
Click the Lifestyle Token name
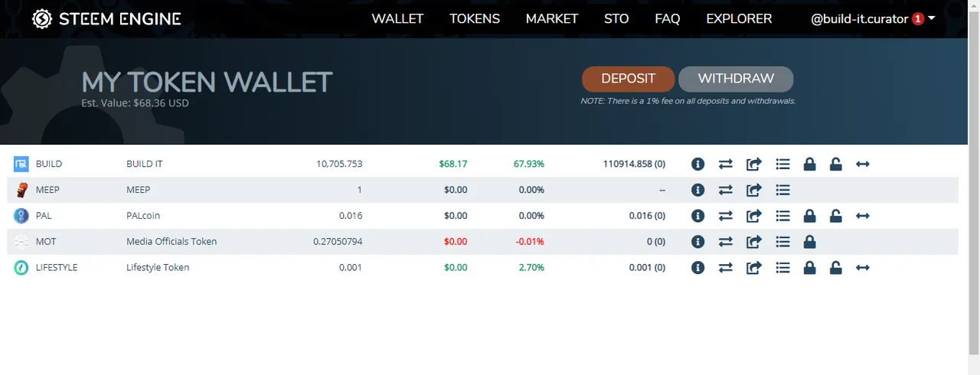(x=158, y=268)
